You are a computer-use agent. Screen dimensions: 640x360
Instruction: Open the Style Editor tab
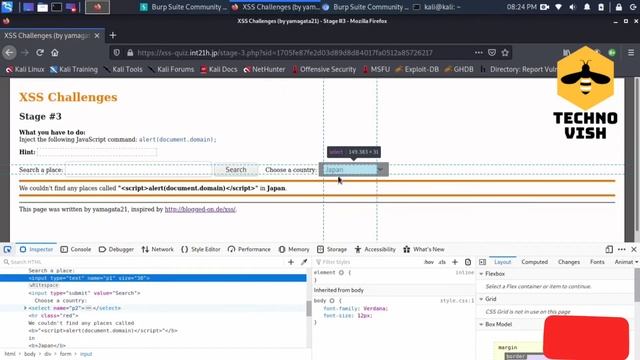click(x=200, y=249)
